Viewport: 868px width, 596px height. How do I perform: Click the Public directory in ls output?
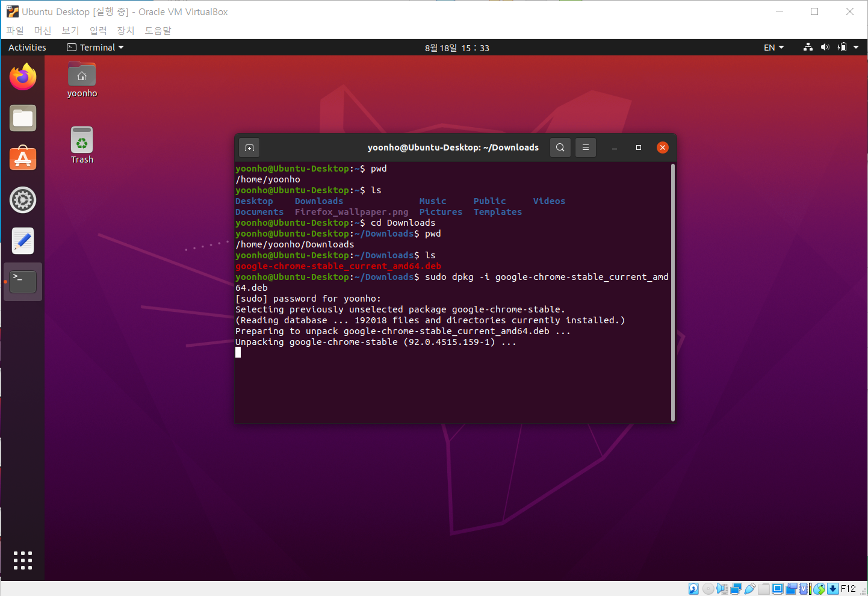[x=489, y=201]
